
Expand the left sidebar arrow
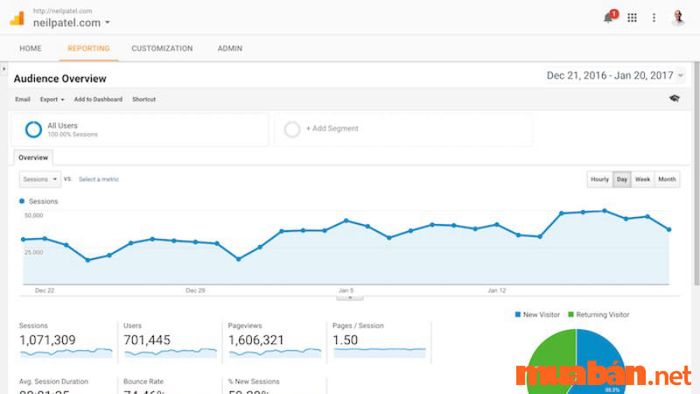pyautogui.click(x=4, y=69)
